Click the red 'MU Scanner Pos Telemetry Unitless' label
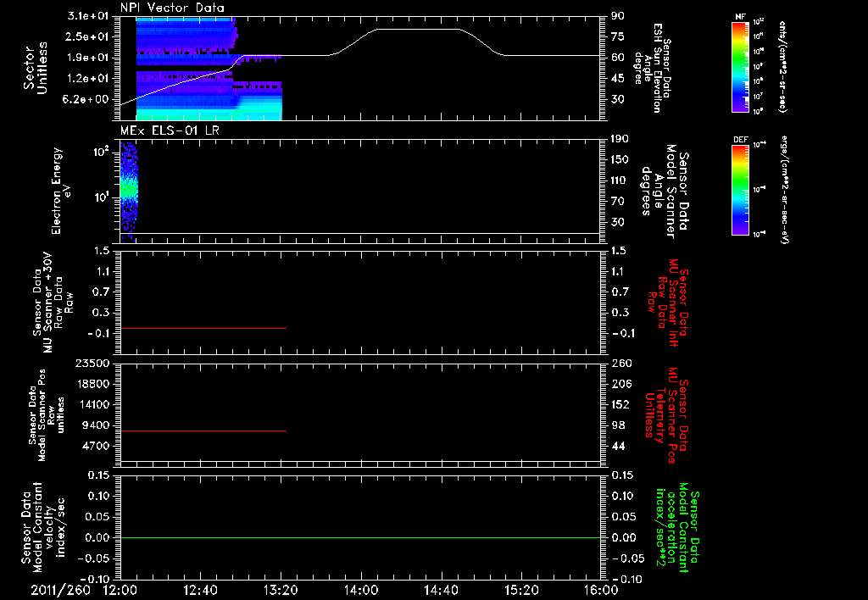This screenshot has height=600, width=868. tap(666, 415)
